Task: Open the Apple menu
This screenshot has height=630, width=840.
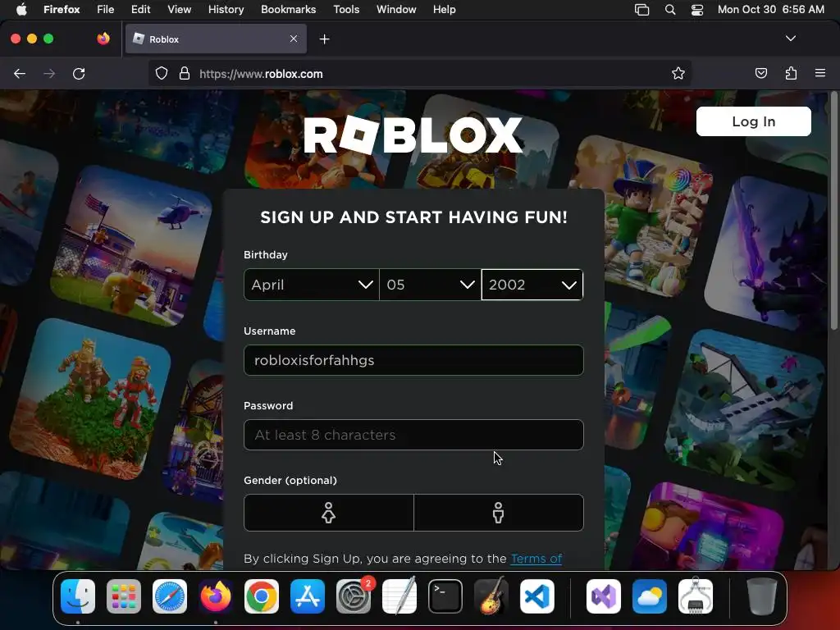Action: [x=21, y=9]
